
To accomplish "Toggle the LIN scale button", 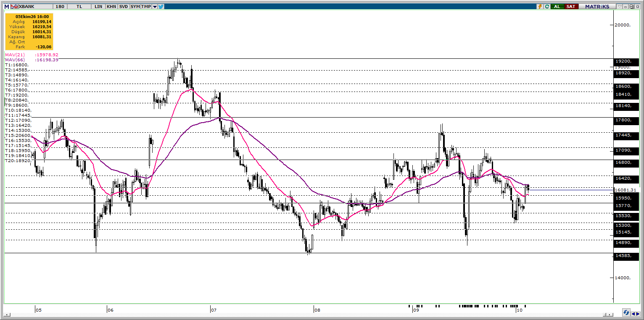I will point(98,6).
